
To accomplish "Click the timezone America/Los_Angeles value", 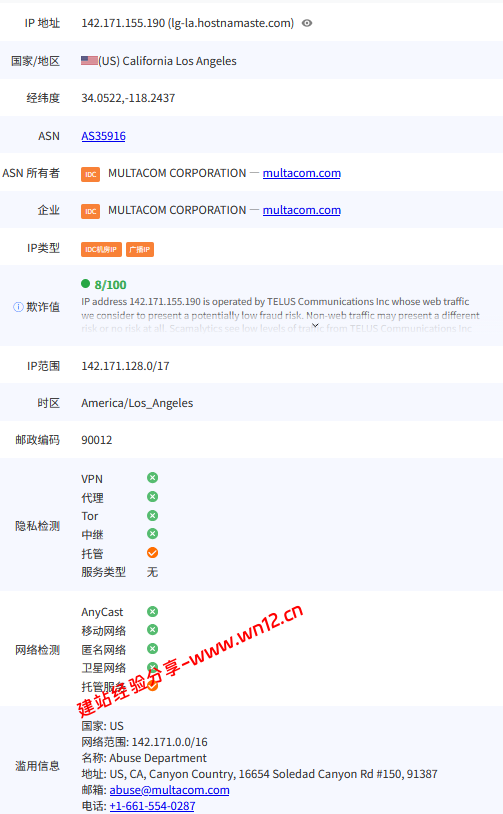I will (137, 403).
